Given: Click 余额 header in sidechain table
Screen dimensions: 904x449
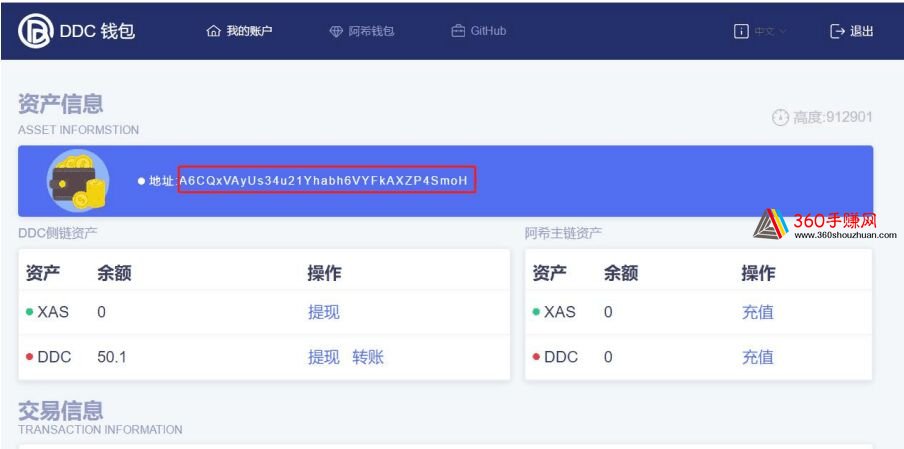Looking at the screenshot, I should 114,273.
